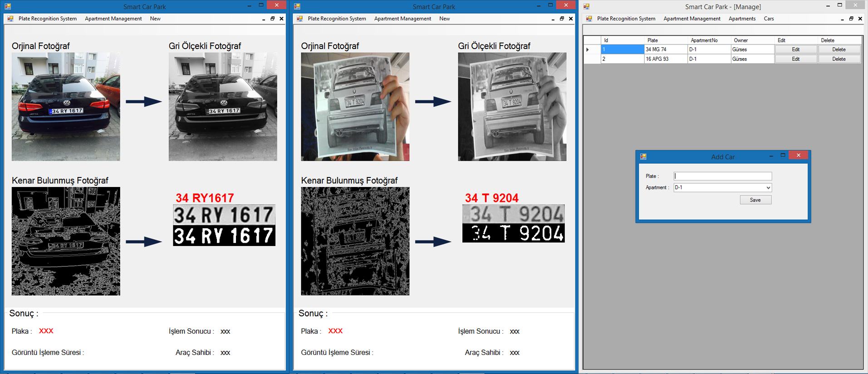Click New menu in middle Smart Car Park window
868x374 pixels.
pos(445,19)
